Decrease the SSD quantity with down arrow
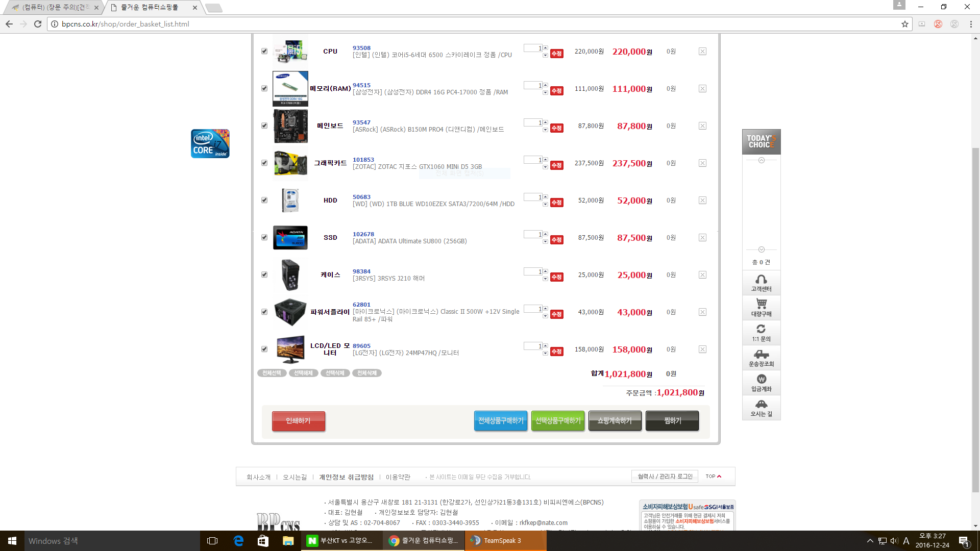980x551 pixels. (545, 241)
